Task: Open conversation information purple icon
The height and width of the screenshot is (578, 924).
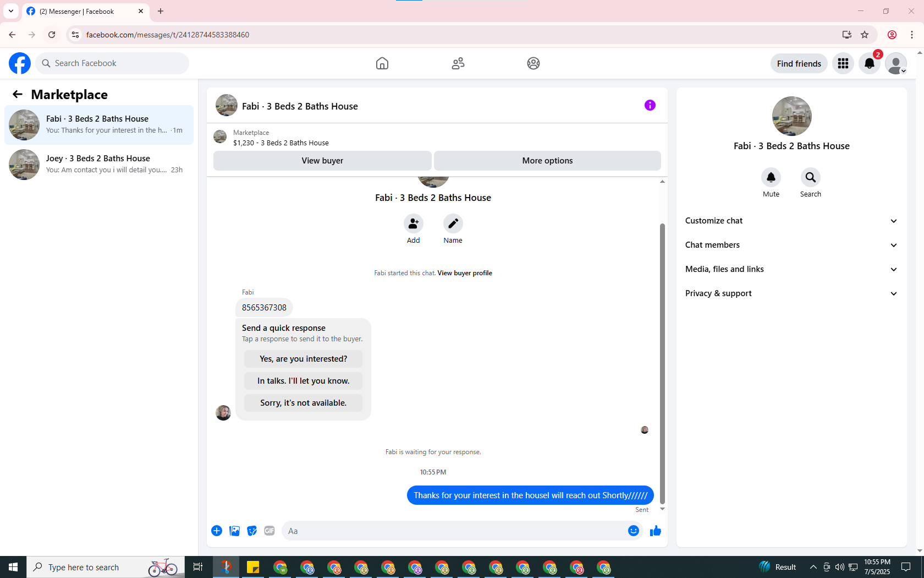Action: [x=650, y=105]
